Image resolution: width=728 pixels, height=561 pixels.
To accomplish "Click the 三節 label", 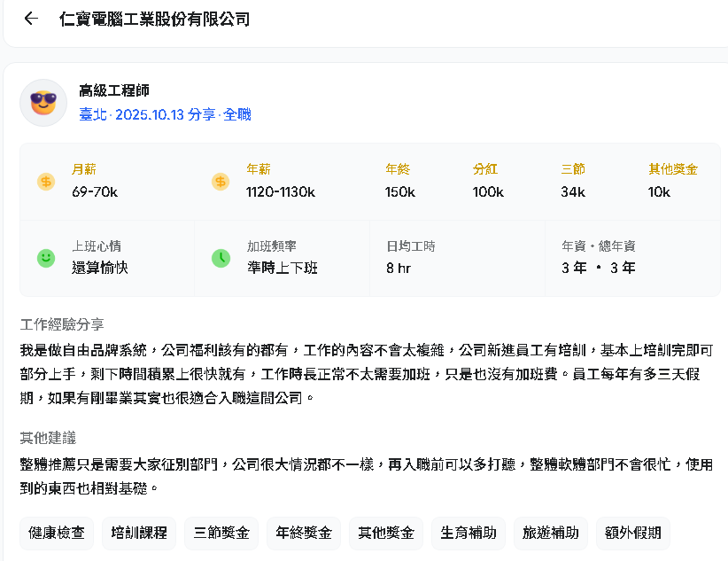I will click(573, 169).
